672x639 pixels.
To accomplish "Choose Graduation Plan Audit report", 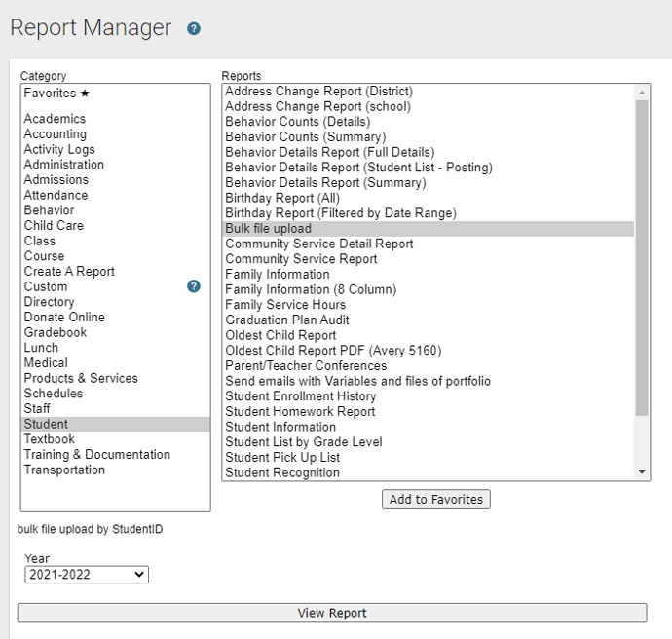I will click(x=287, y=319).
